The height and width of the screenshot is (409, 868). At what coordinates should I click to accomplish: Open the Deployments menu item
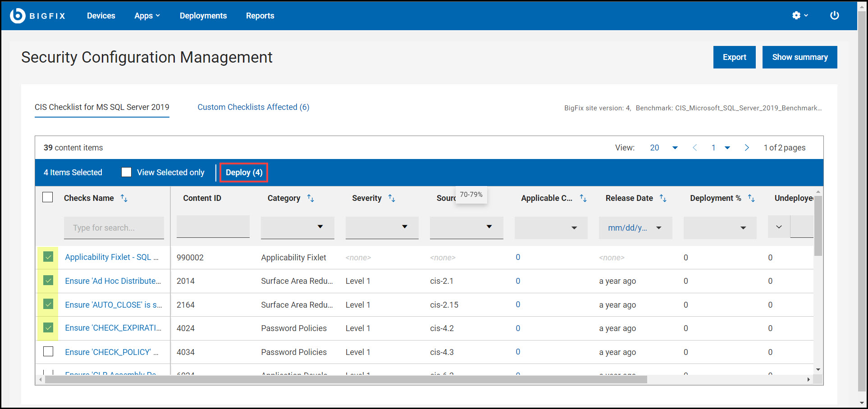[x=203, y=15]
